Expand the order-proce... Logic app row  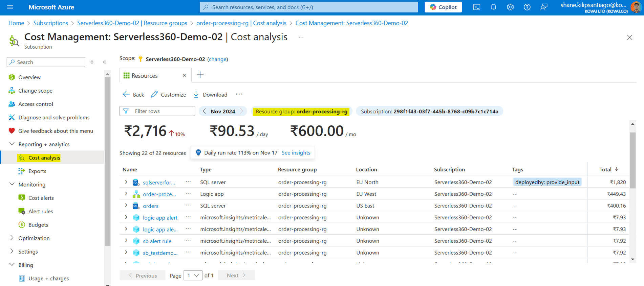[x=126, y=194]
